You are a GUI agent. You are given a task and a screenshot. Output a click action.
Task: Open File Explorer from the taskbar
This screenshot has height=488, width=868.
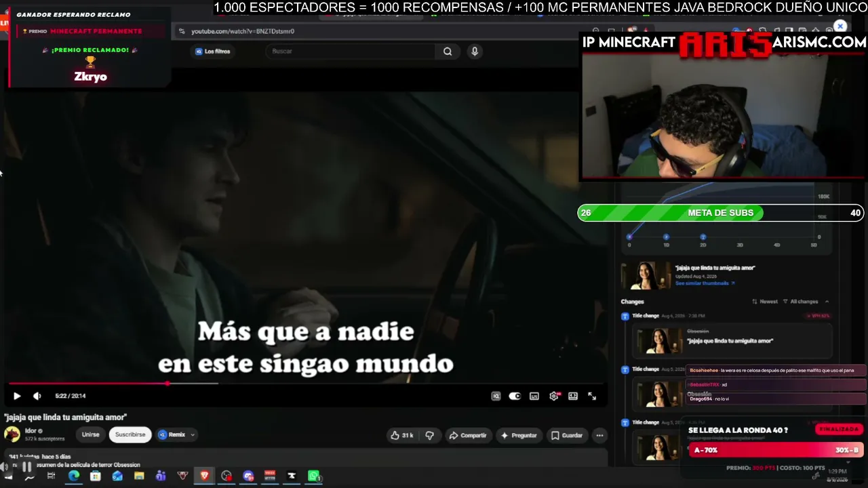tap(139, 476)
